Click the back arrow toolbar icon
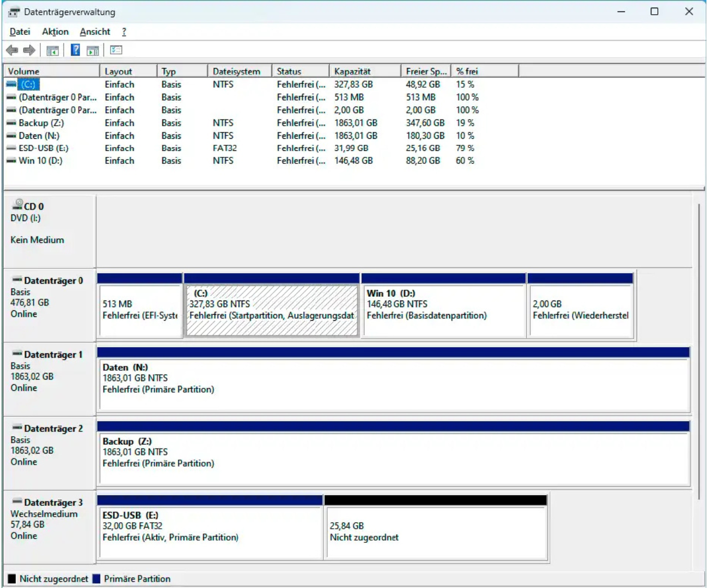709x588 pixels. [x=12, y=51]
